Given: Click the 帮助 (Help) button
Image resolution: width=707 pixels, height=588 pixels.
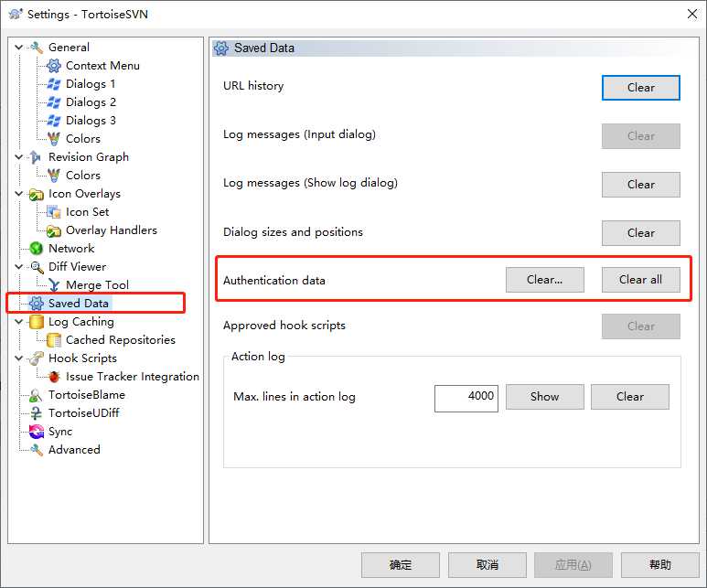Looking at the screenshot, I should [x=660, y=565].
